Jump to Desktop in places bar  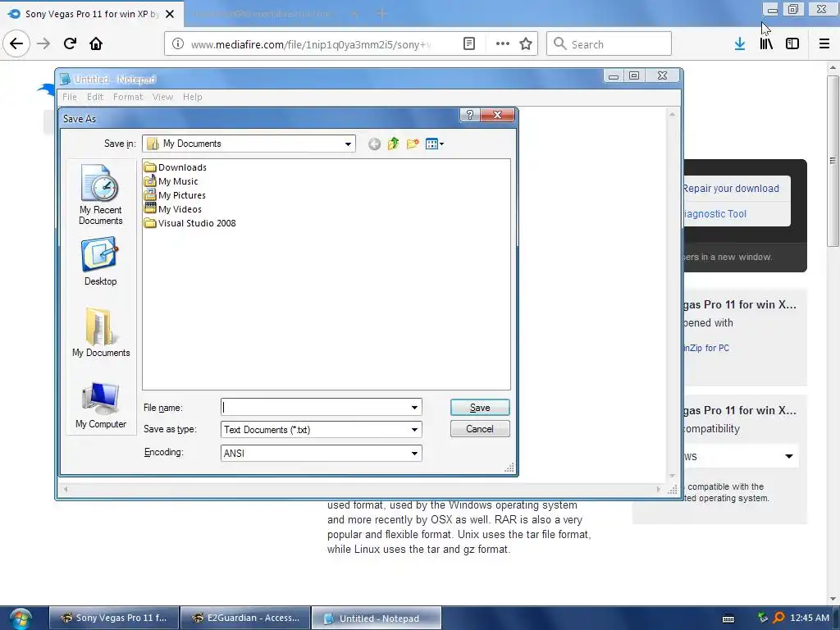point(100,262)
